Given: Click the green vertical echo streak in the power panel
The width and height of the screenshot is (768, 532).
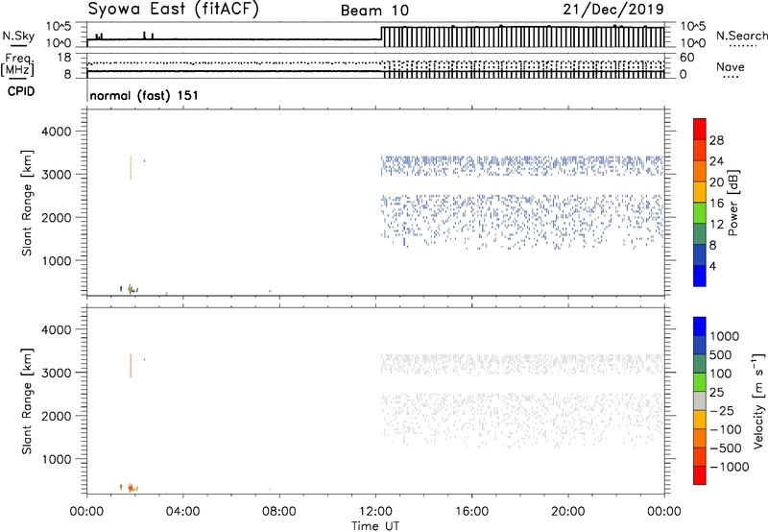Looking at the screenshot, I should pos(131,167).
